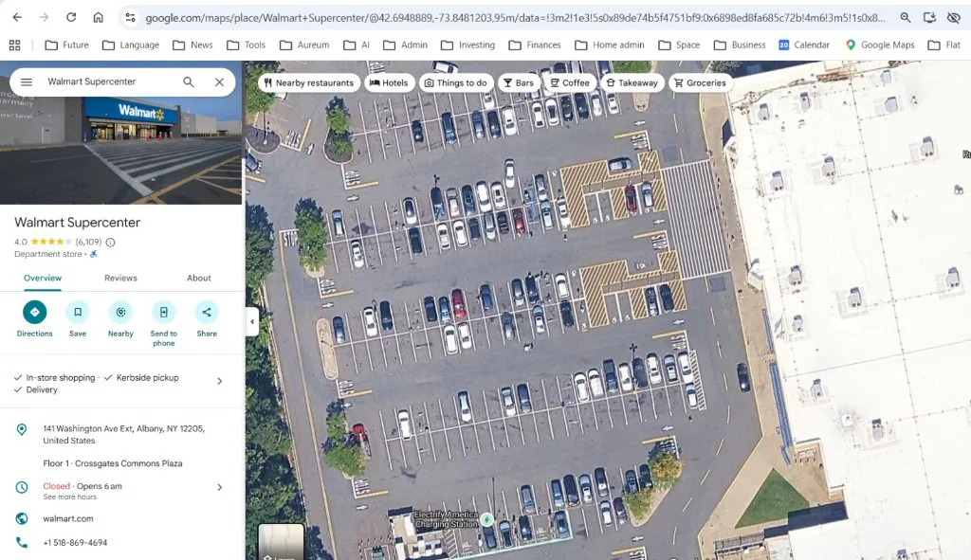Click the wheelchair accessibility icon
The width and height of the screenshot is (971, 560).
coord(94,254)
